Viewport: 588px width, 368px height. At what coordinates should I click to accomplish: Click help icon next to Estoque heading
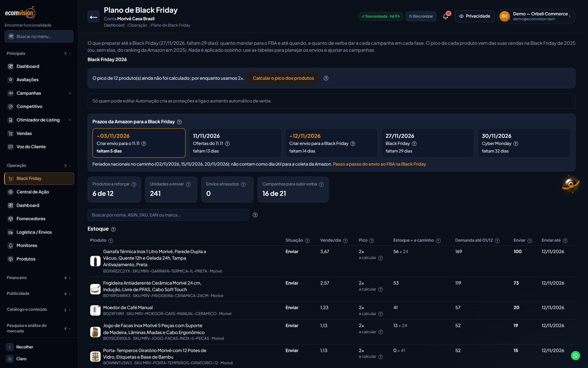(113, 229)
